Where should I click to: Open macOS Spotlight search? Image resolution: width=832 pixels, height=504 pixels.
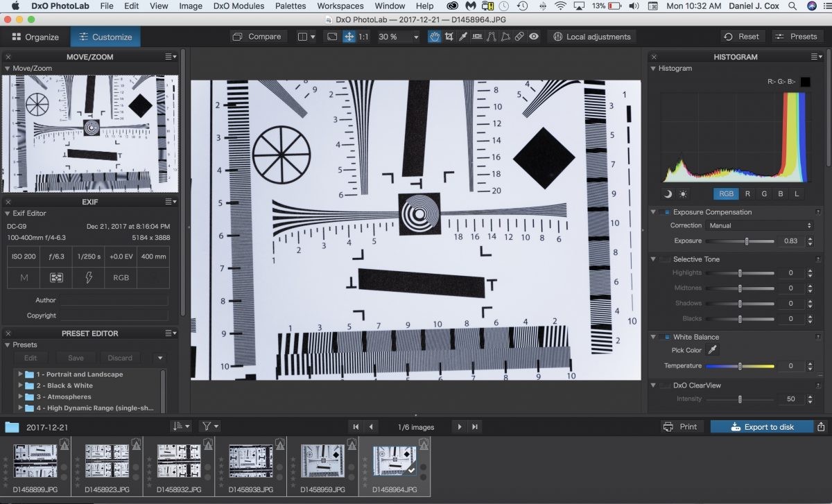point(792,6)
